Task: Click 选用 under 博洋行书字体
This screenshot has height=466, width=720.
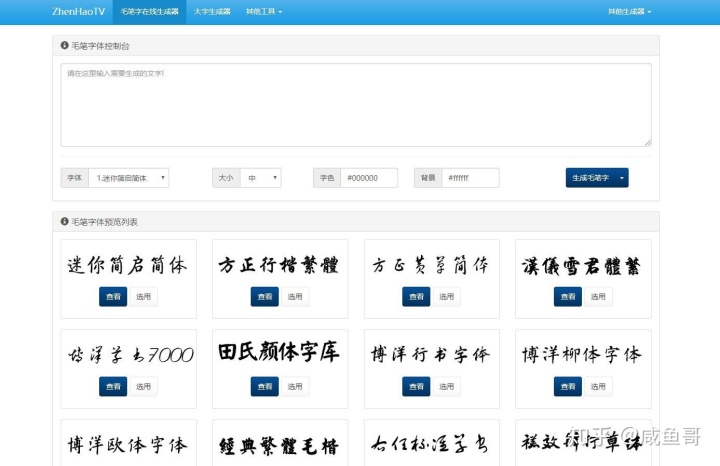Action: click(446, 387)
